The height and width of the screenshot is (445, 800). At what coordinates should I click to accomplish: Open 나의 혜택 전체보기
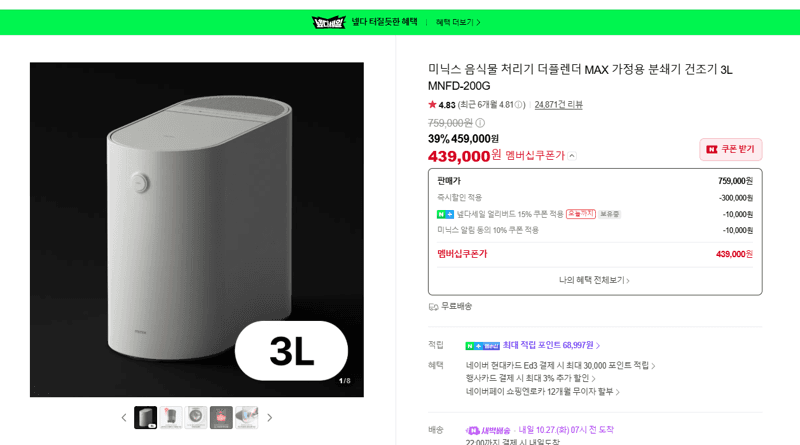pos(594,280)
